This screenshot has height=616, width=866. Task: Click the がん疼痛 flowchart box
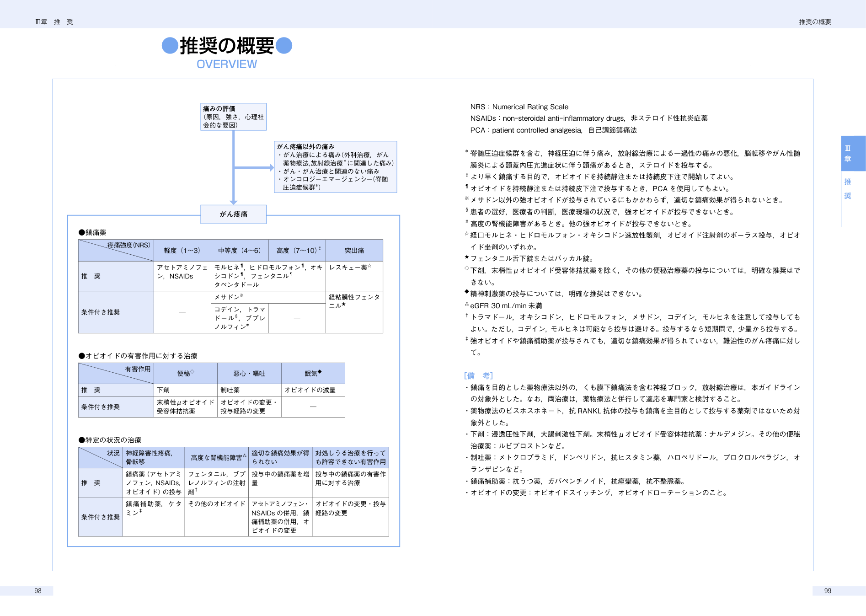click(233, 214)
